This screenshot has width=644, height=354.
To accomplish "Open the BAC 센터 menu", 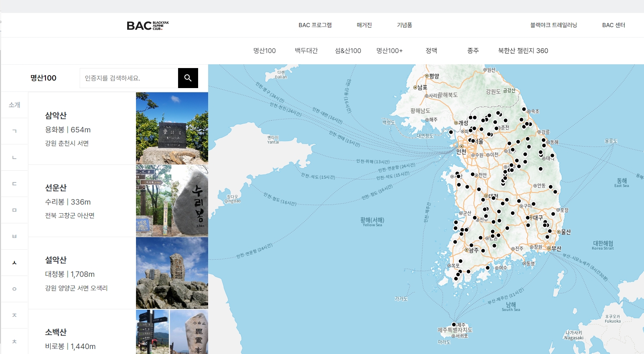I will 614,25.
